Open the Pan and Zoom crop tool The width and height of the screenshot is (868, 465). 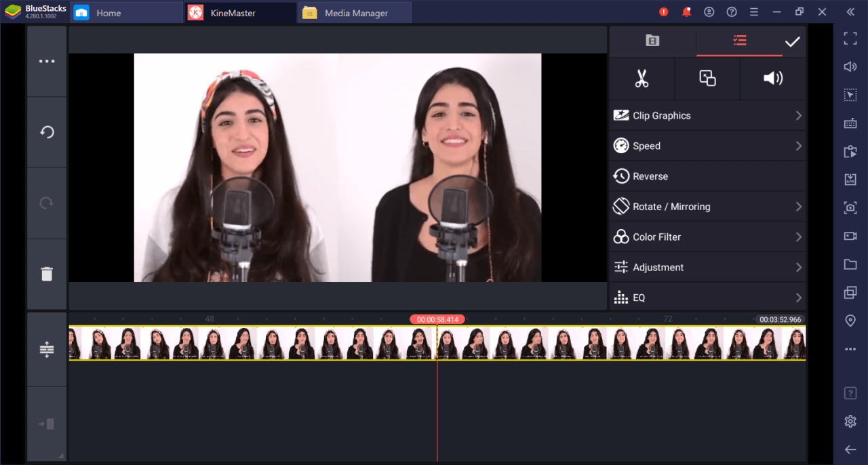pyautogui.click(x=707, y=79)
